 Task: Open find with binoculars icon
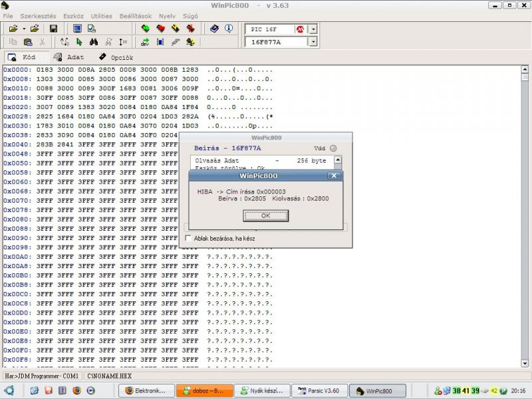94,42
